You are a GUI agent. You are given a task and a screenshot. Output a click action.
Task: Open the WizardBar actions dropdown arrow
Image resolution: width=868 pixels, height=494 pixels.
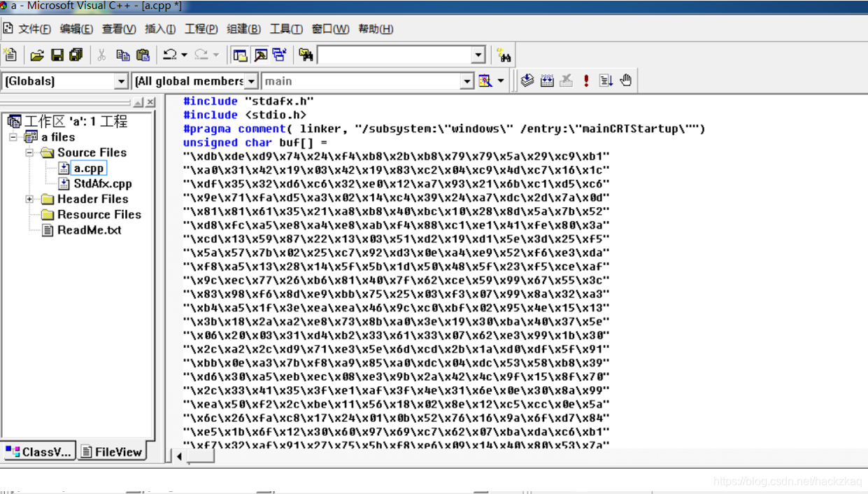click(x=501, y=81)
